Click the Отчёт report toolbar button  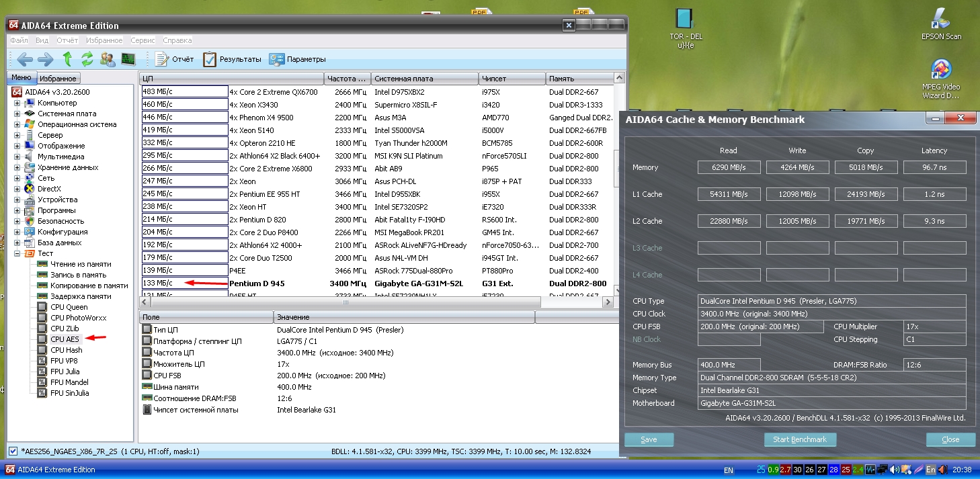pyautogui.click(x=174, y=59)
